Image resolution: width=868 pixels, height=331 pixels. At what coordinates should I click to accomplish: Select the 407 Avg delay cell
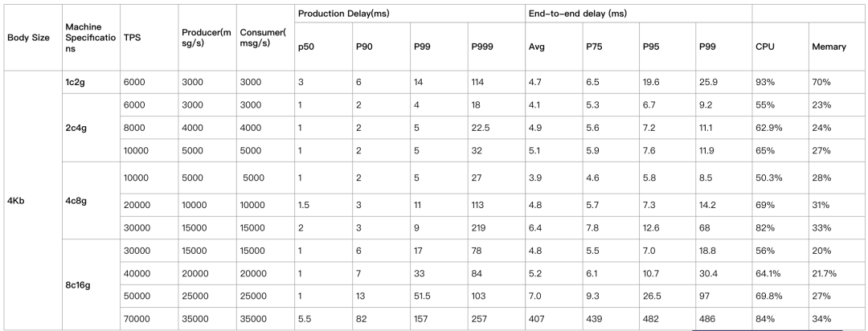pos(554,319)
